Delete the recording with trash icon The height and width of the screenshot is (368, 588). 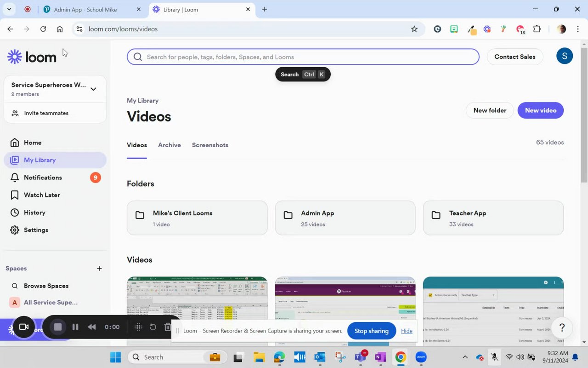pyautogui.click(x=167, y=327)
